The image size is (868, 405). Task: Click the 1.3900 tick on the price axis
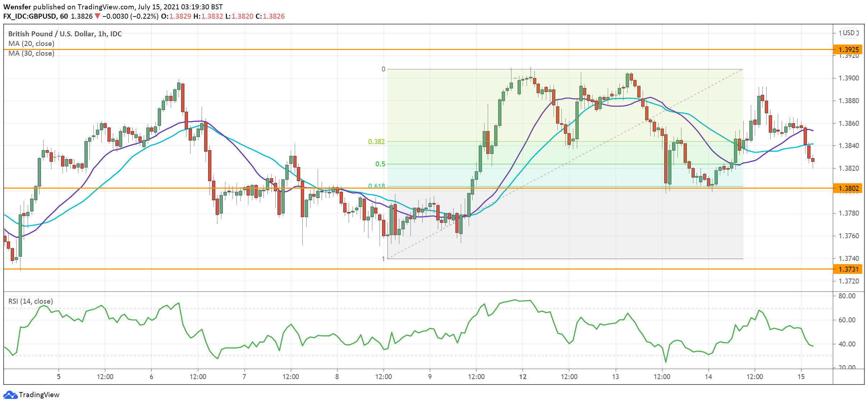tap(848, 78)
